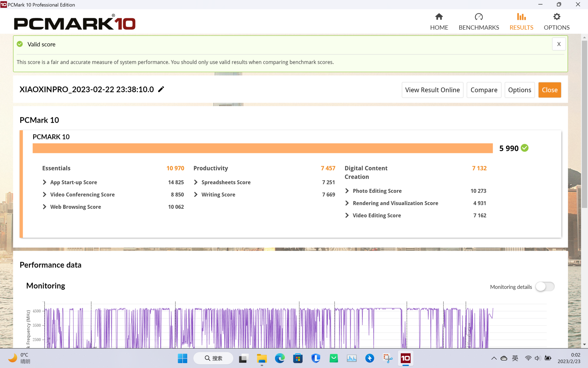The width and height of the screenshot is (588, 368).
Task: Toggle Monitoring details switch
Action: tap(545, 287)
